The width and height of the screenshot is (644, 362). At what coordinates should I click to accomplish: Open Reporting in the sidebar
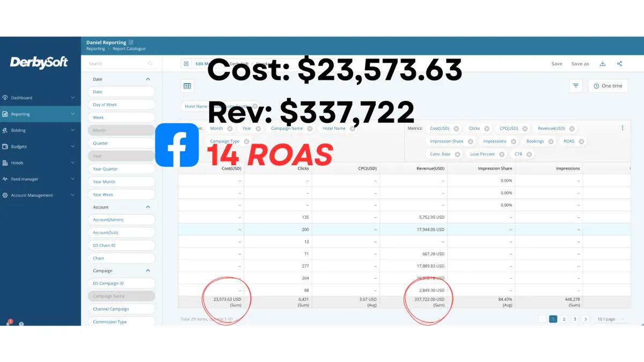[x=40, y=114]
